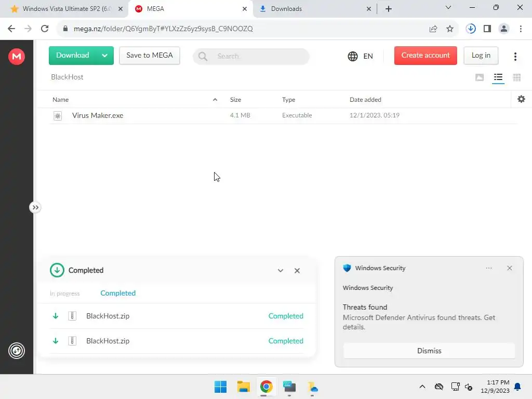Switch to In progress transfers tab
532x399 pixels.
pyautogui.click(x=64, y=294)
